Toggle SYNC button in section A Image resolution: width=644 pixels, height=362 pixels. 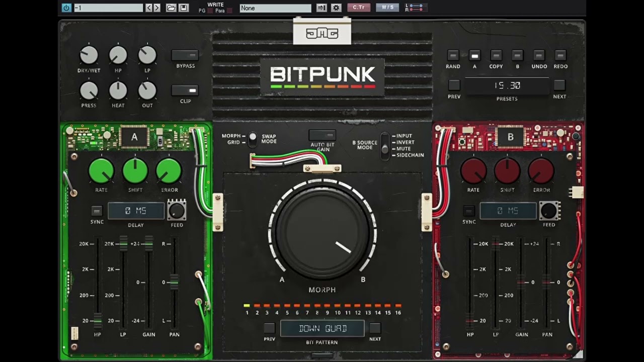[97, 211]
